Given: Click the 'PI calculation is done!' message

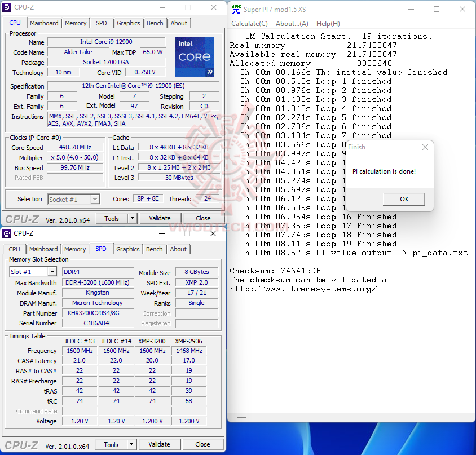Looking at the screenshot, I should click(384, 171).
